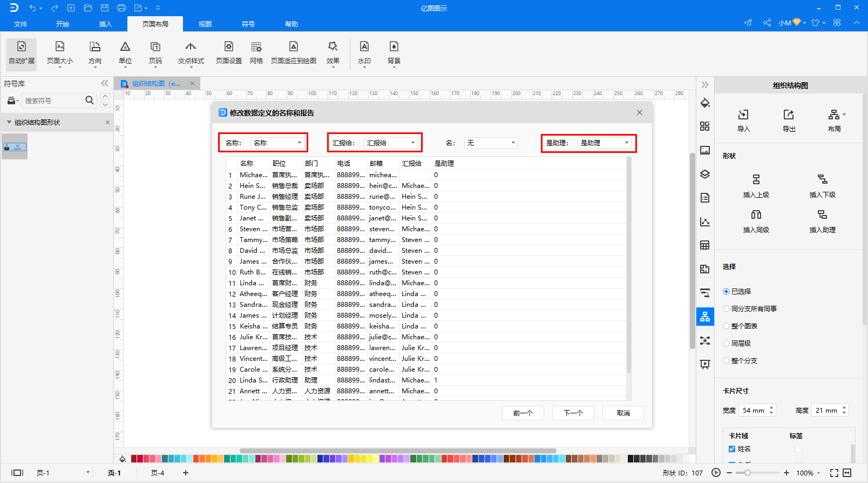This screenshot has height=483, width=868.
Task: Click 插入助理 insert assistant
Action: [823, 222]
